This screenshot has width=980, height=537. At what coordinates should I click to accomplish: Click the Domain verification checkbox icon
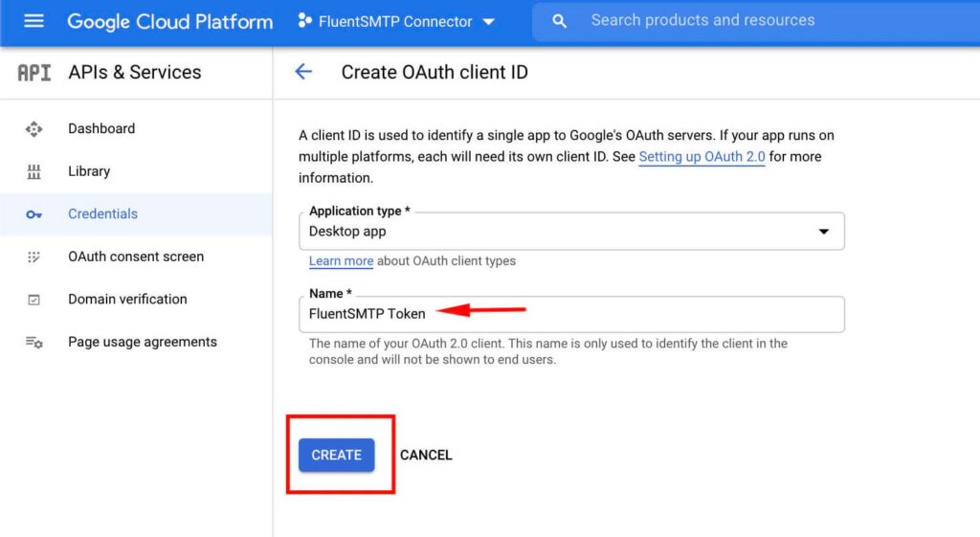(33, 300)
